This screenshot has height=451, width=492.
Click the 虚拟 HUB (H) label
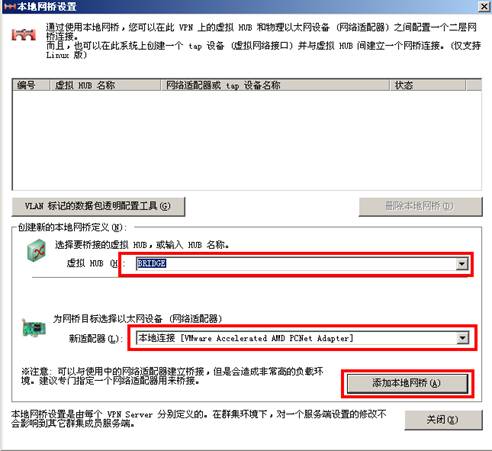pos(96,263)
